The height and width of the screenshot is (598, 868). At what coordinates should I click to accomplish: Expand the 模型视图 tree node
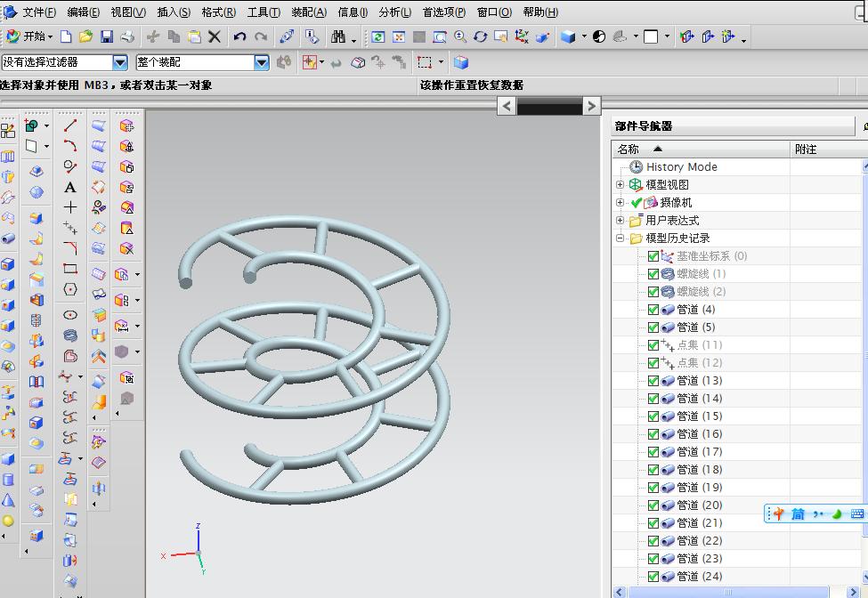point(620,185)
